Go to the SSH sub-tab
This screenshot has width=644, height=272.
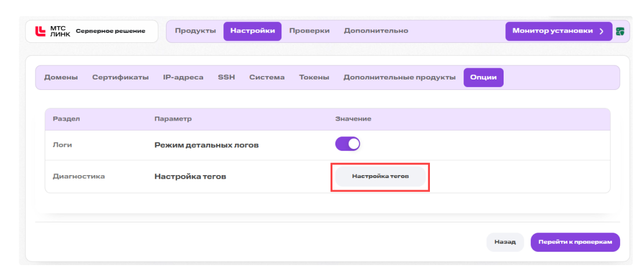pyautogui.click(x=226, y=78)
